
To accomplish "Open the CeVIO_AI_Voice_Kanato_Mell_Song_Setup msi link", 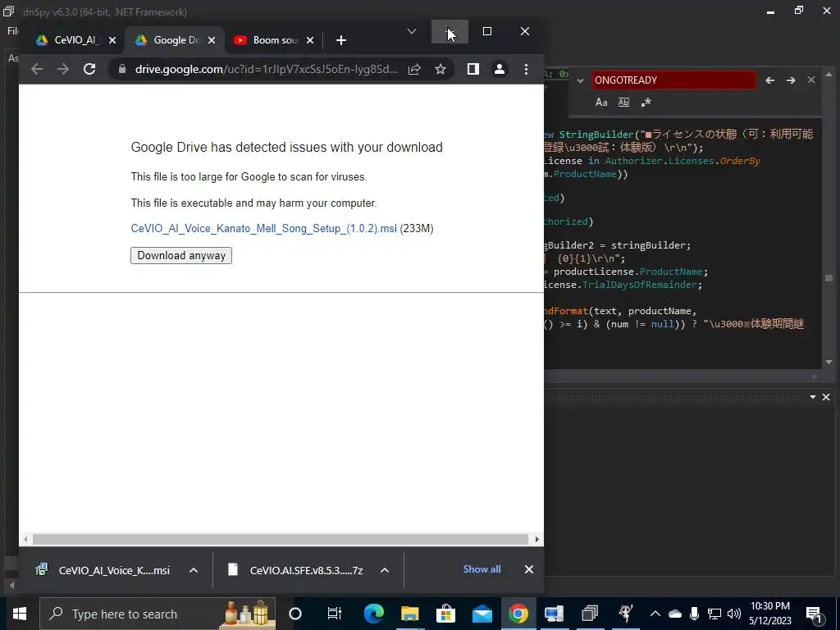I will pos(263,229).
